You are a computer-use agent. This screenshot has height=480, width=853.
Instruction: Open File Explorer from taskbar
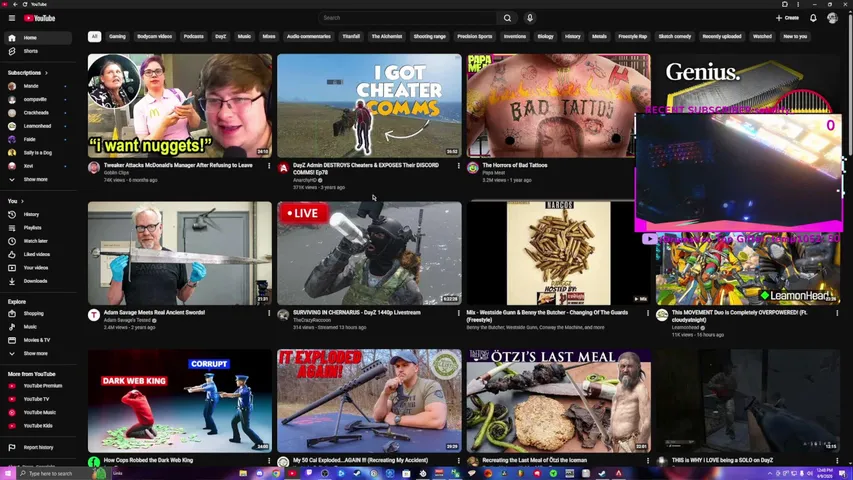point(243,473)
